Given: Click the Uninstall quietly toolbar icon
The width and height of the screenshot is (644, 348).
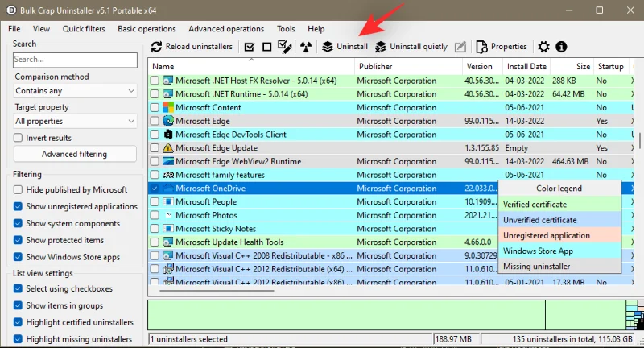Looking at the screenshot, I should click(x=380, y=47).
